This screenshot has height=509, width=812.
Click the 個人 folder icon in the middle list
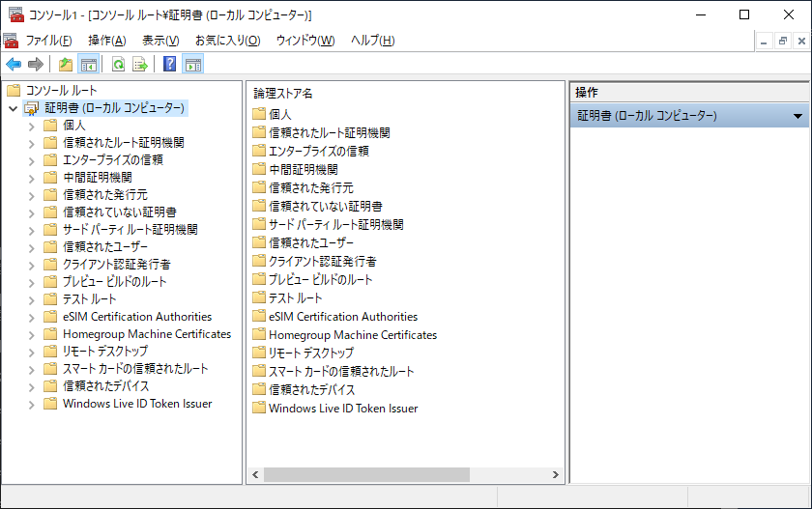click(259, 114)
